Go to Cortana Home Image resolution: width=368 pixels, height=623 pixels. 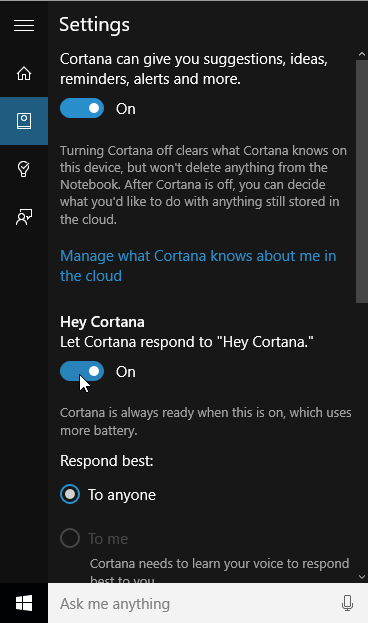click(x=24, y=73)
